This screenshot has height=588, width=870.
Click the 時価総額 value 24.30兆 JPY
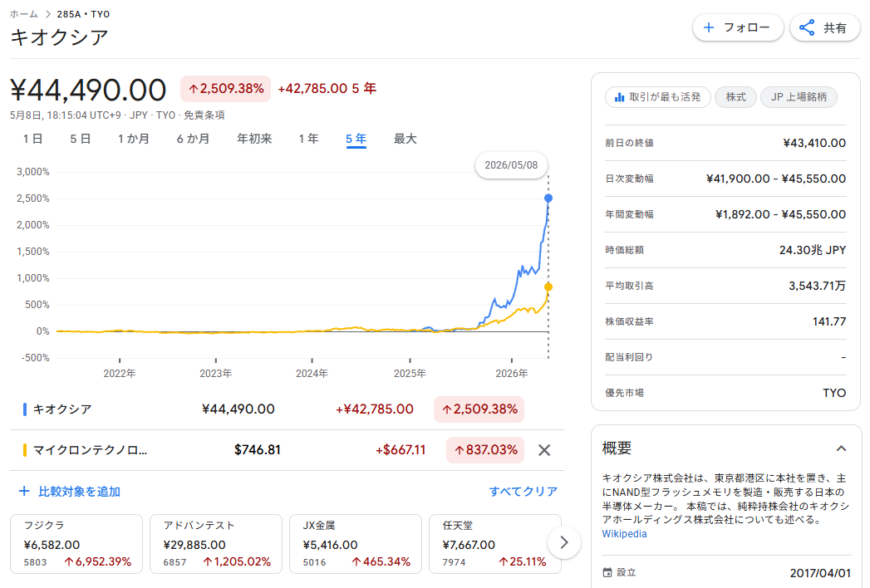pos(813,250)
